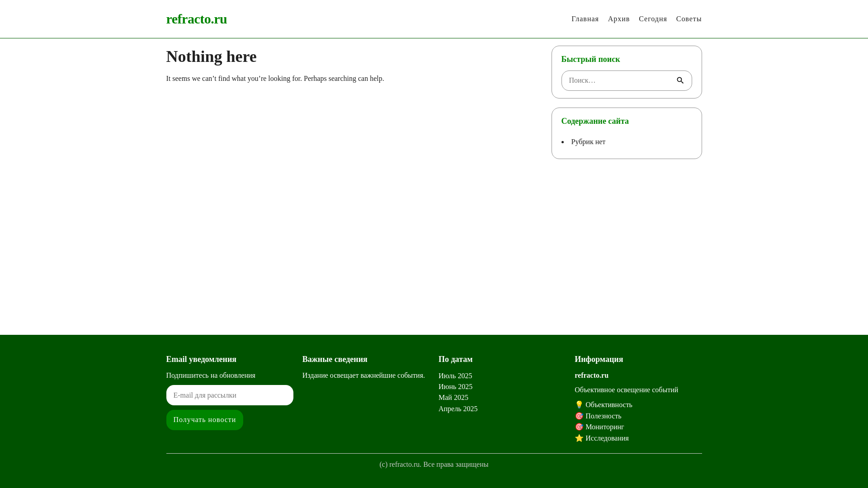Click the magnifier search icon
The height and width of the screenshot is (488, 868).
point(680,80)
